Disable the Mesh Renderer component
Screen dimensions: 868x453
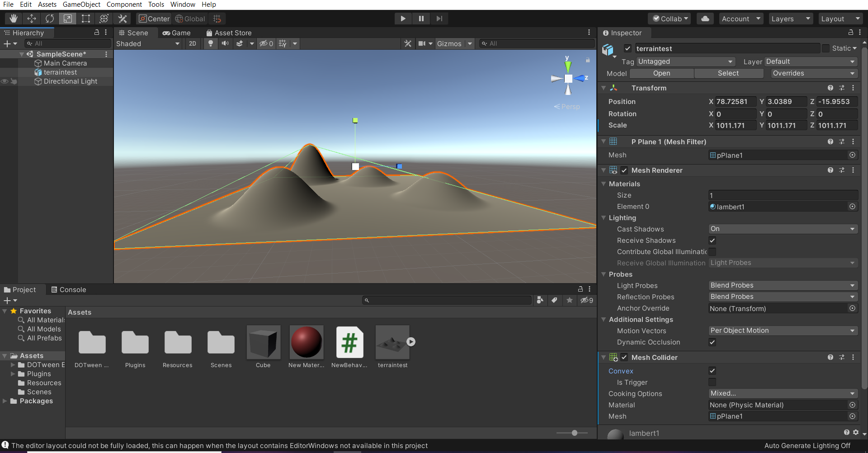pos(624,170)
